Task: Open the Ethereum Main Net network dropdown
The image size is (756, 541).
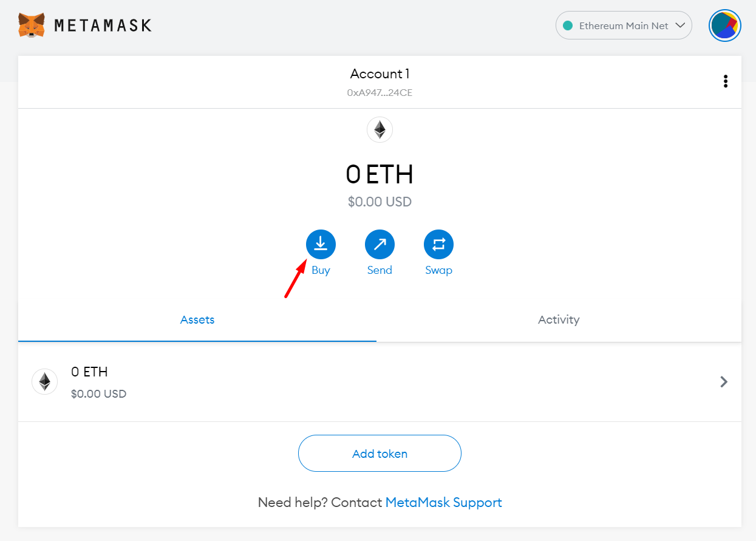Action: pos(624,26)
